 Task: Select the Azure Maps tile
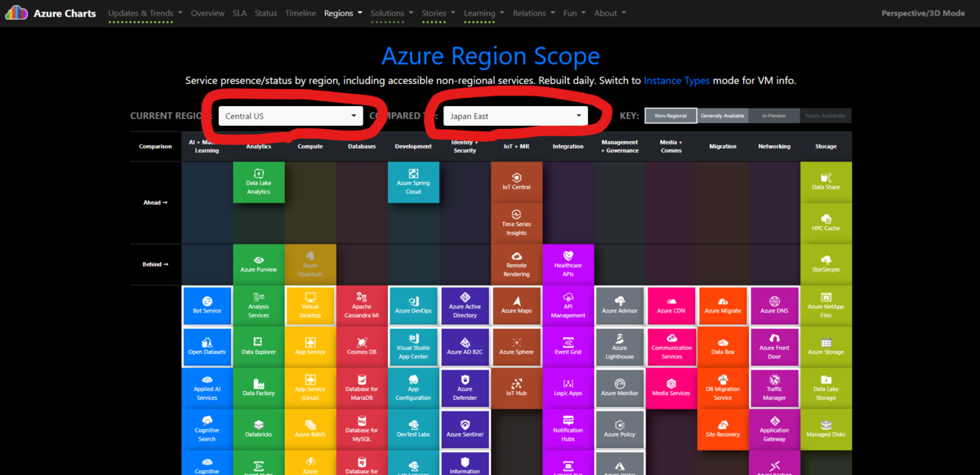[516, 306]
